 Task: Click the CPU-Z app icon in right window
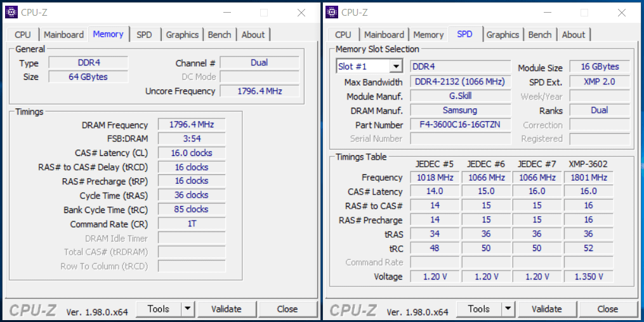[x=332, y=12]
